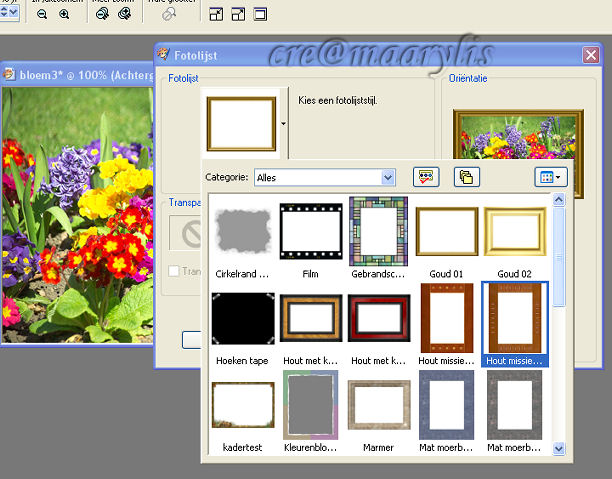This screenshot has width=612, height=479.
Task: Click the disabled transparent color box
Action: point(186,233)
